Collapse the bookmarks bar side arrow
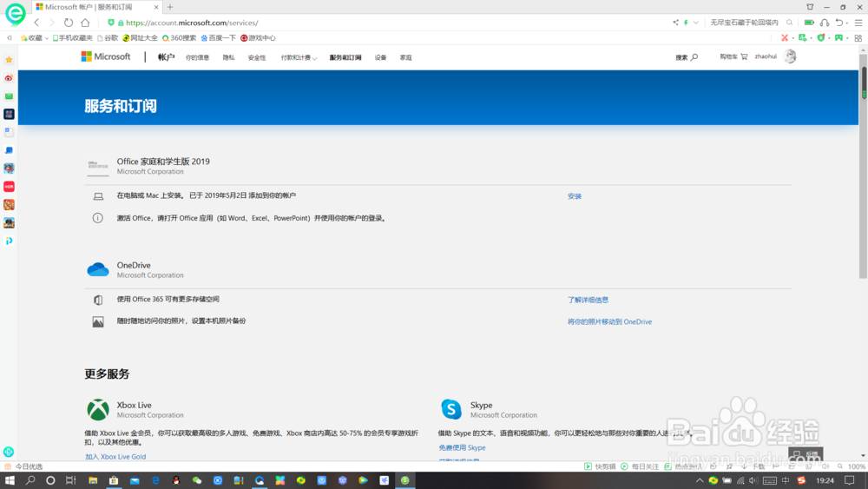Viewport: 868px width, 489px height. (x=10, y=37)
